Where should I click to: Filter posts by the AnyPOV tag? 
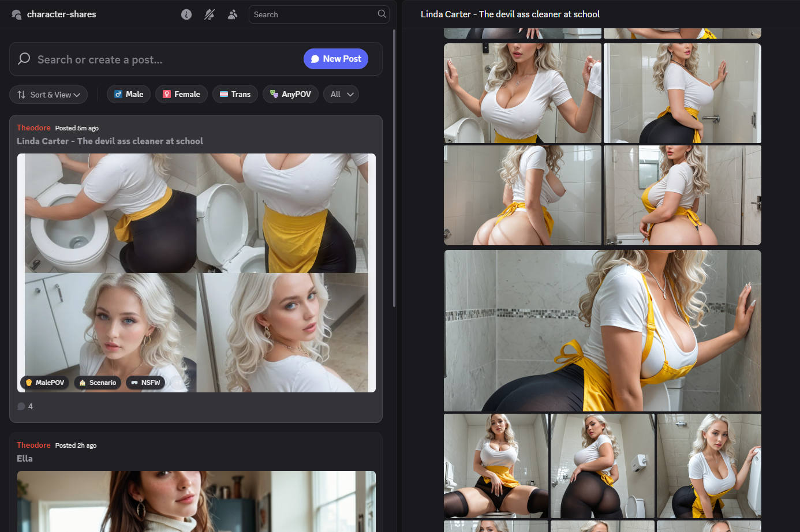(290, 94)
